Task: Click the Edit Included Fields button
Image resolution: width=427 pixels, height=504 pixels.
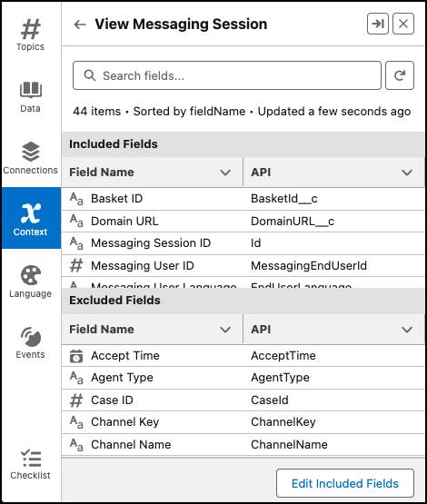Action: pos(345,483)
